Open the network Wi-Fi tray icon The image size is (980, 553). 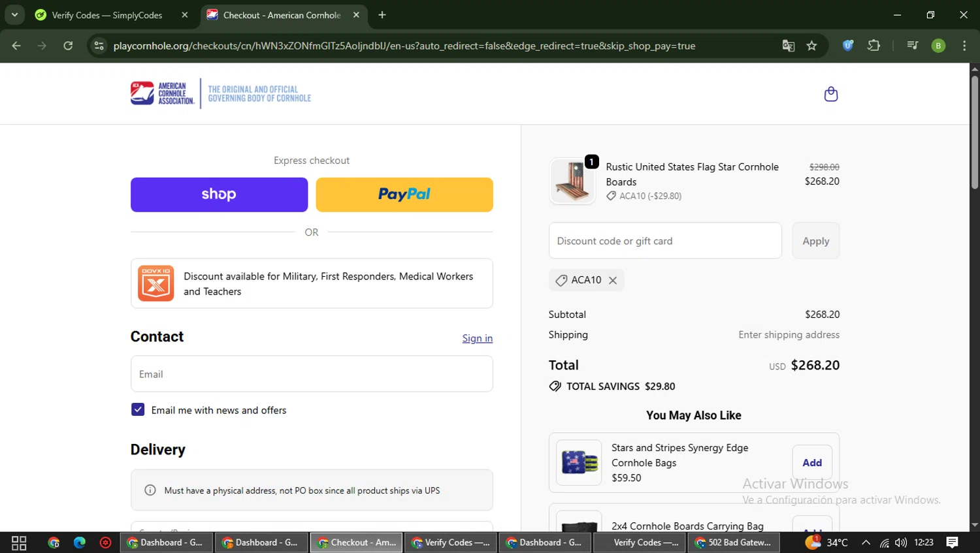tap(884, 543)
